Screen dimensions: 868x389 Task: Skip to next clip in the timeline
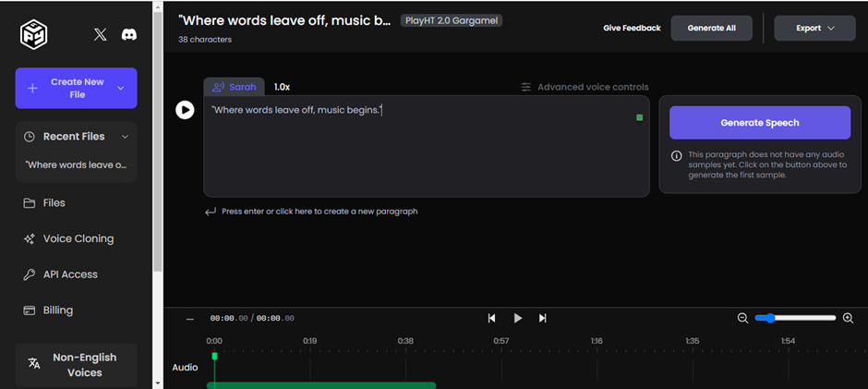click(543, 318)
